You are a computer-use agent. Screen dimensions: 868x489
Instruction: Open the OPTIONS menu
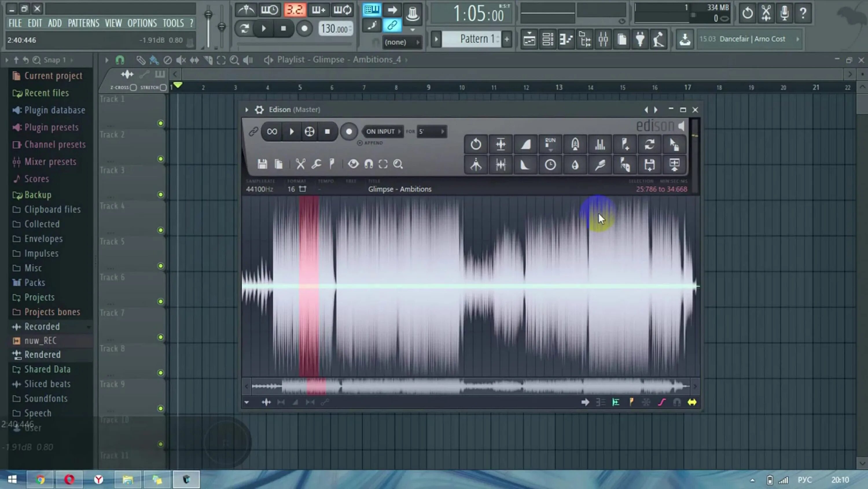tap(142, 23)
